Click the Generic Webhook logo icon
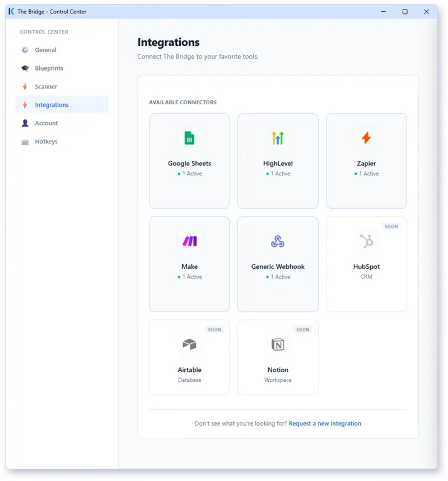Screen dimensions: 448x481 coord(278,241)
